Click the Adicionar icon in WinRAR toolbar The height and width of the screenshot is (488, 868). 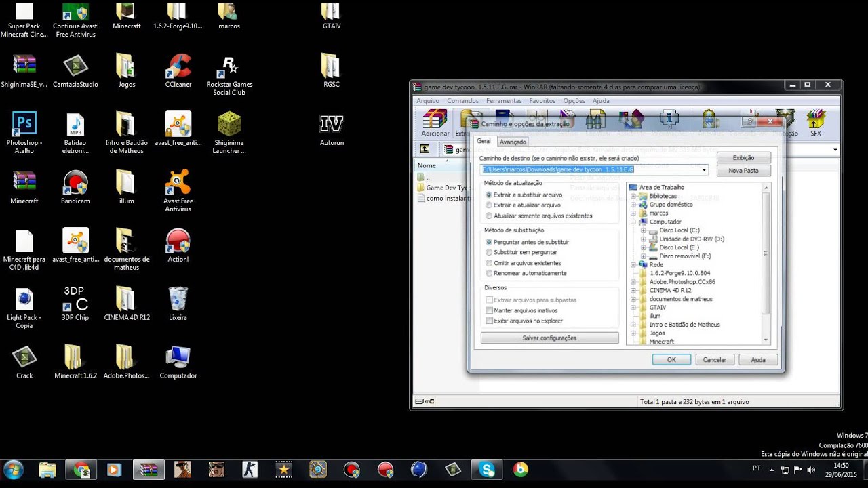coord(435,123)
